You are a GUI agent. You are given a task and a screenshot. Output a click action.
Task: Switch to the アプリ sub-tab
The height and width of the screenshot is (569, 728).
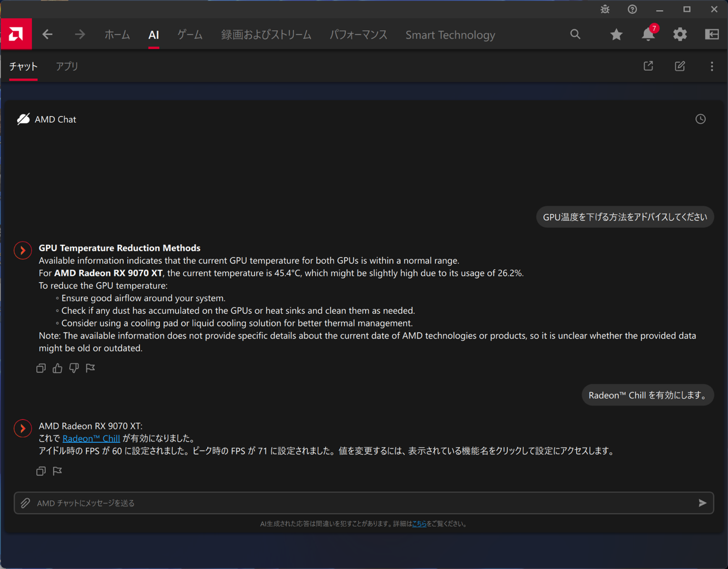67,66
